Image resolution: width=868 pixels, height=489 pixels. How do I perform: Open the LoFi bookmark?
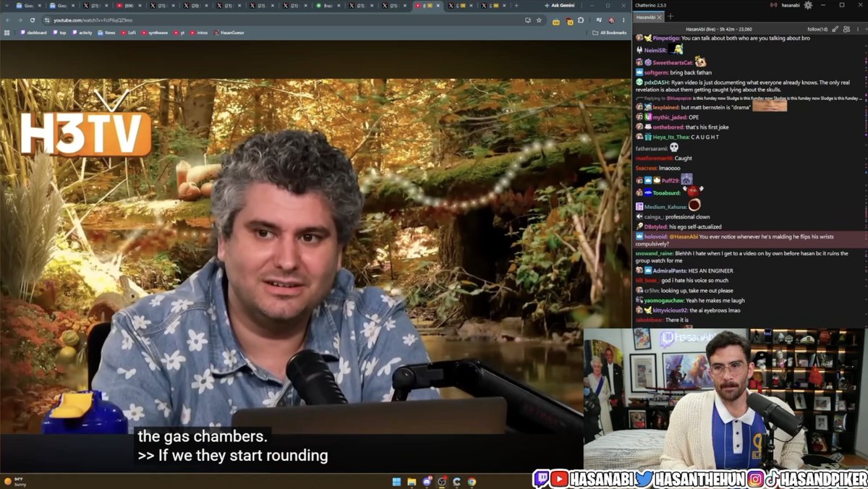point(129,33)
